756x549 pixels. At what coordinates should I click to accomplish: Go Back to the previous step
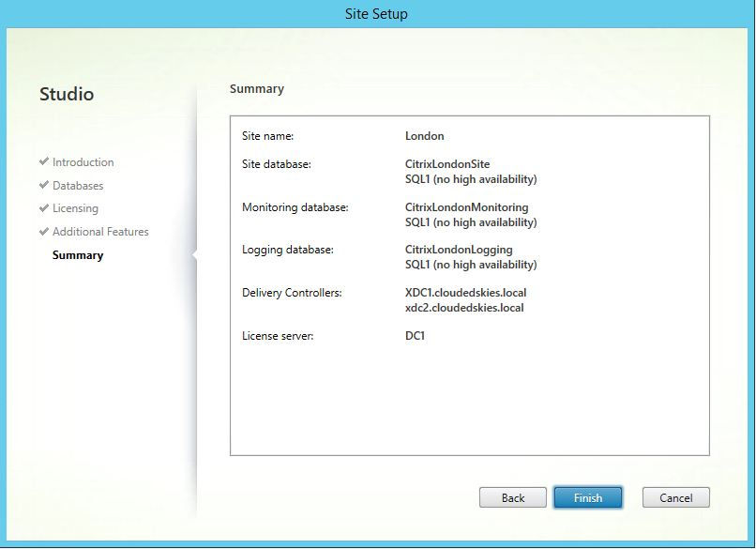[512, 497]
